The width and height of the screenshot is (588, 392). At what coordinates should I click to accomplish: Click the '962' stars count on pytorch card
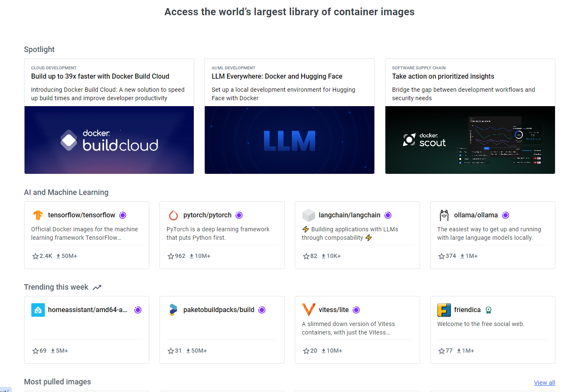[x=180, y=256]
